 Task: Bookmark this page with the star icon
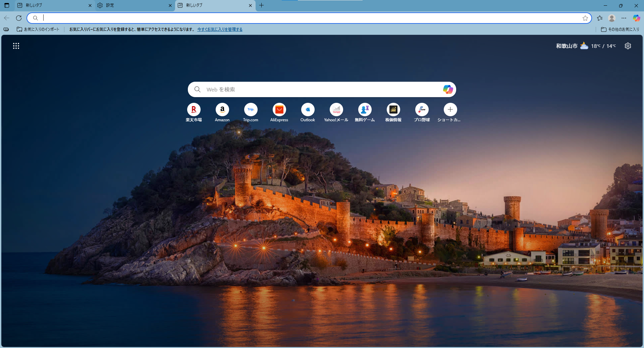(x=585, y=18)
